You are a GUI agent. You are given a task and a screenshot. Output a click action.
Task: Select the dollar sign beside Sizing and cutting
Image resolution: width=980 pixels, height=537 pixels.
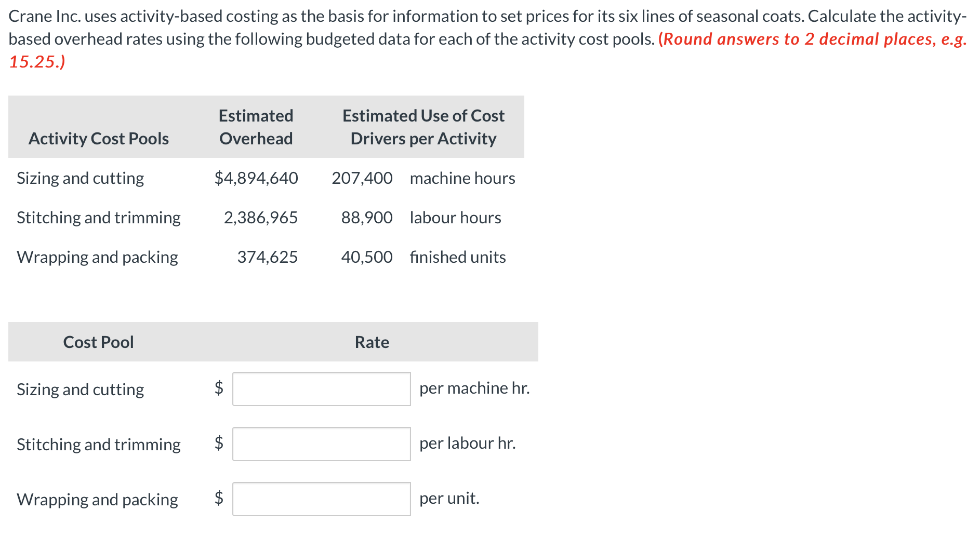(218, 389)
